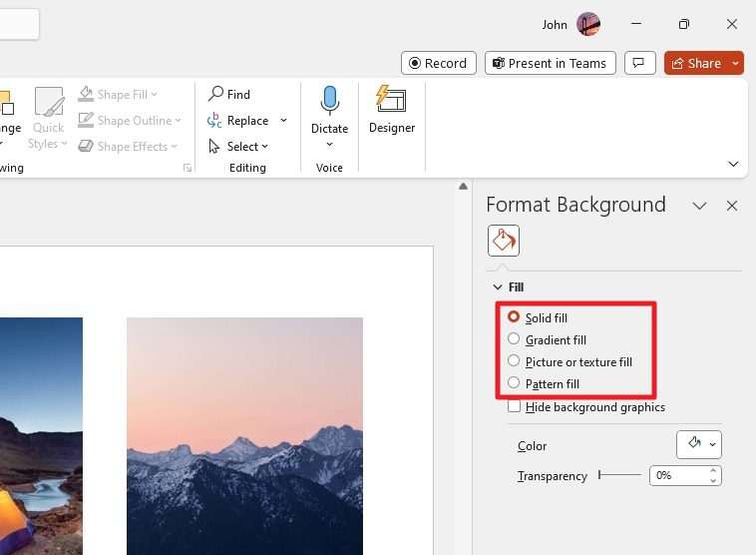Image resolution: width=756 pixels, height=555 pixels.
Task: Click the slide scrollbar up arrow
Action: (x=463, y=187)
